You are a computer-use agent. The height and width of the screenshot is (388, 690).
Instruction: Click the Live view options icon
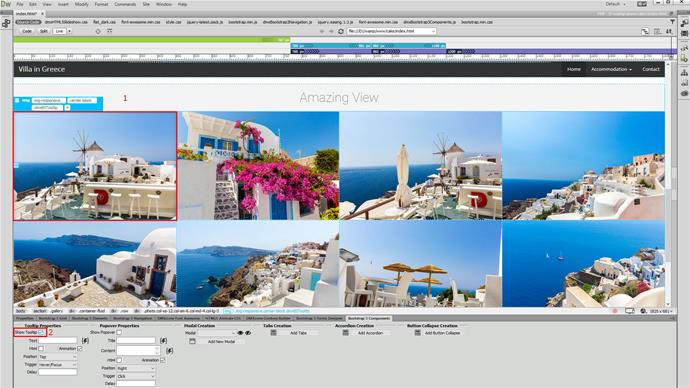[110, 31]
